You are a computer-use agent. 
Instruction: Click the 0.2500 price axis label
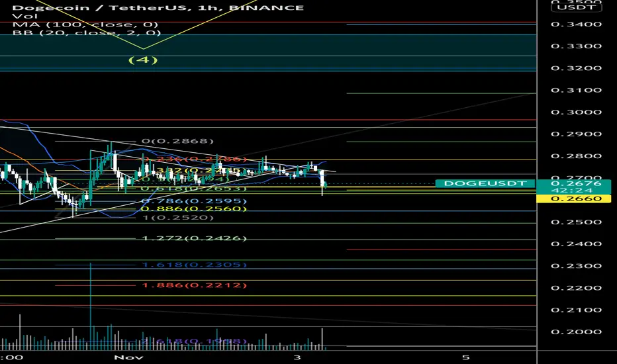(576, 222)
